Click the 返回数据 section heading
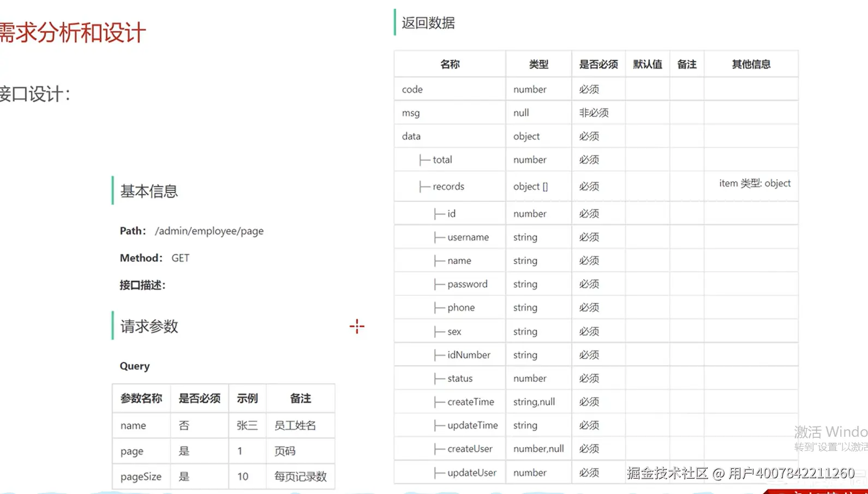 tap(428, 23)
